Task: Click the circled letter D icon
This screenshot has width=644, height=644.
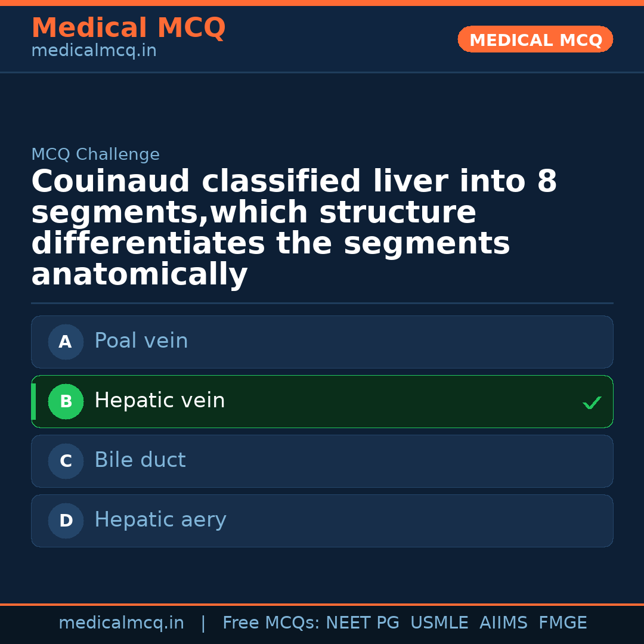Action: (66, 521)
